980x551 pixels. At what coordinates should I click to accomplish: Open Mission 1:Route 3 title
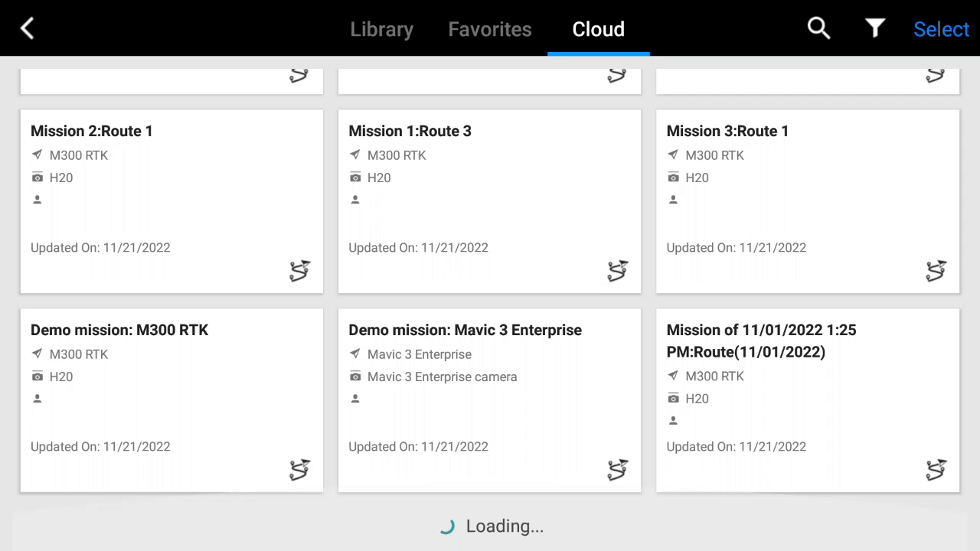410,131
